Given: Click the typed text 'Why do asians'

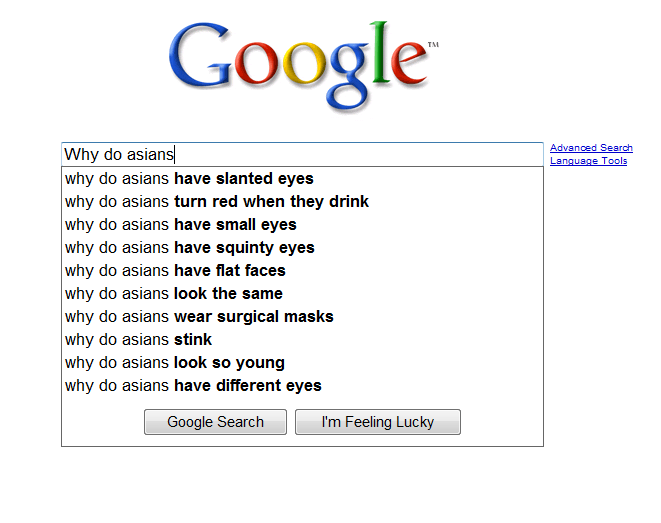Looking at the screenshot, I should (x=119, y=154).
